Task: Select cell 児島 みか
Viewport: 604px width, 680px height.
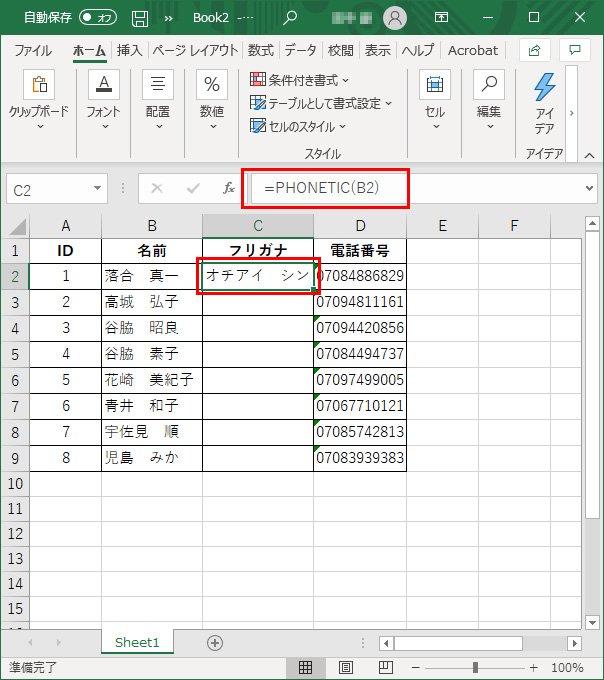Action: click(152, 458)
